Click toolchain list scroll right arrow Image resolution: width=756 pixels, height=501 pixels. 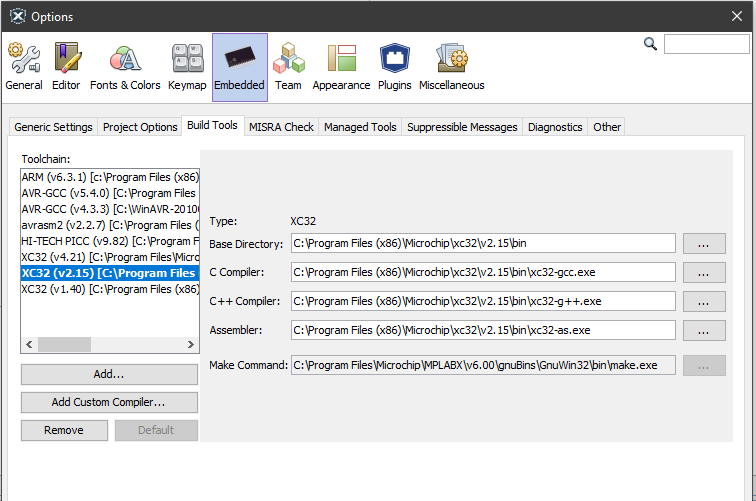[x=190, y=344]
